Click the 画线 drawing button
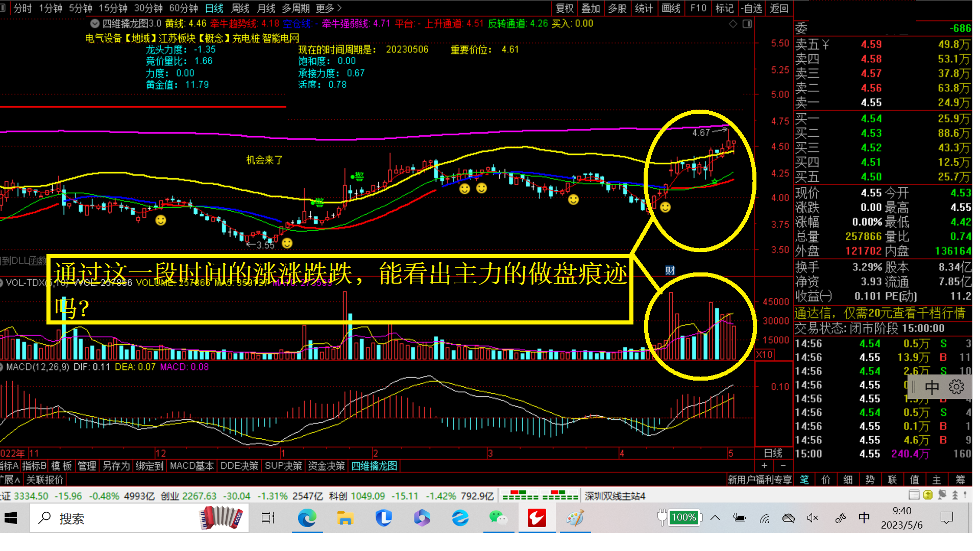This screenshot has height=551, width=980. click(x=671, y=8)
